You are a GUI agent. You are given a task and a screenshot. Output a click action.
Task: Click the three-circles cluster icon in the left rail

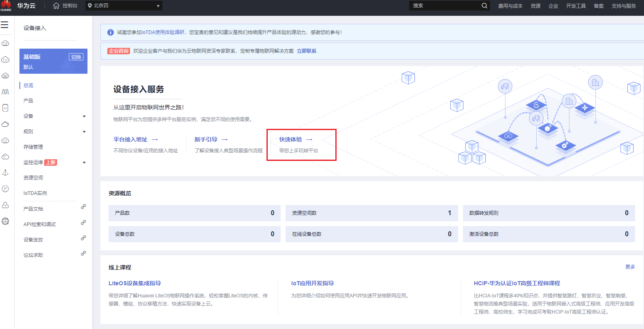pyautogui.click(x=5, y=205)
